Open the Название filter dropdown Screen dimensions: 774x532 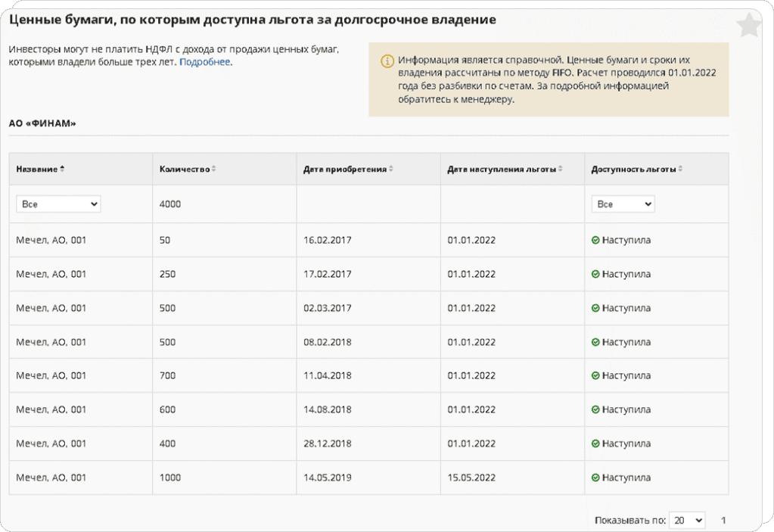[58, 204]
